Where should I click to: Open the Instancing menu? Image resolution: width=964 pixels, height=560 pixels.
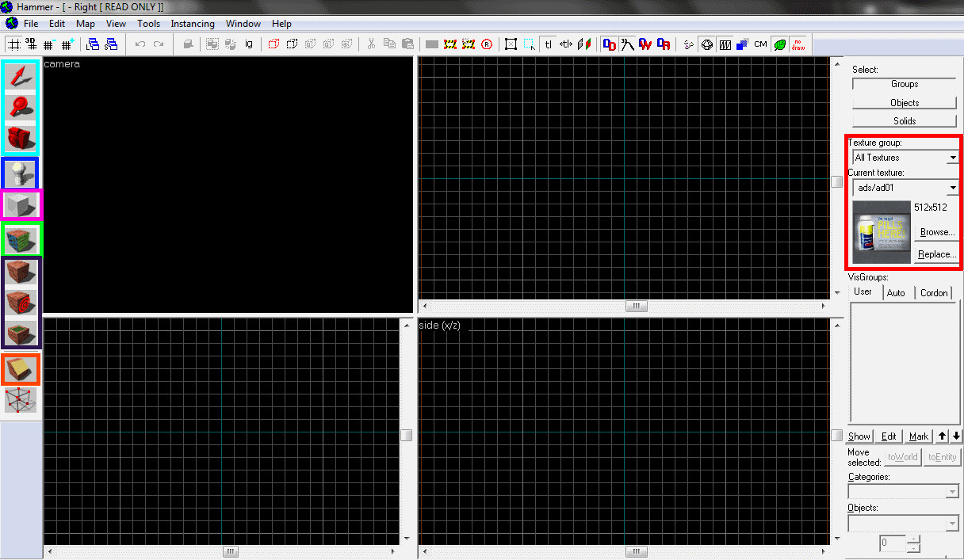[193, 24]
